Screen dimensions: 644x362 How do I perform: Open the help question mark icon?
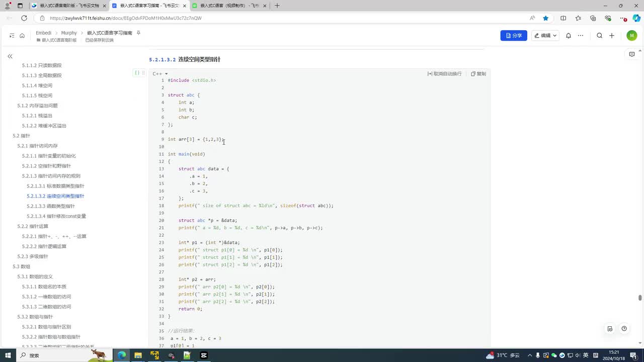point(624,329)
